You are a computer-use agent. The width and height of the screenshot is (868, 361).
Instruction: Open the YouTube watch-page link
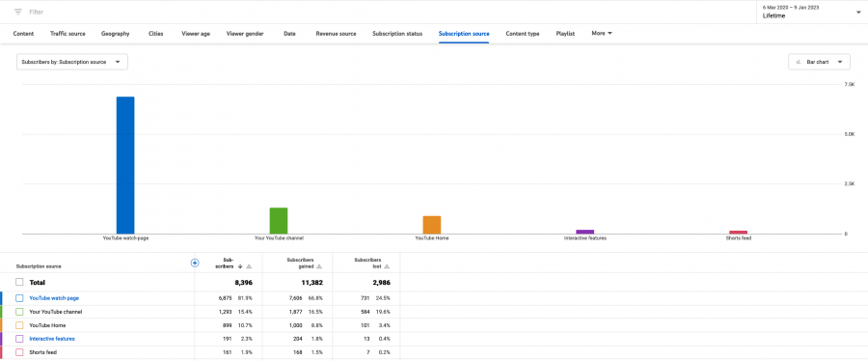pyautogui.click(x=54, y=298)
